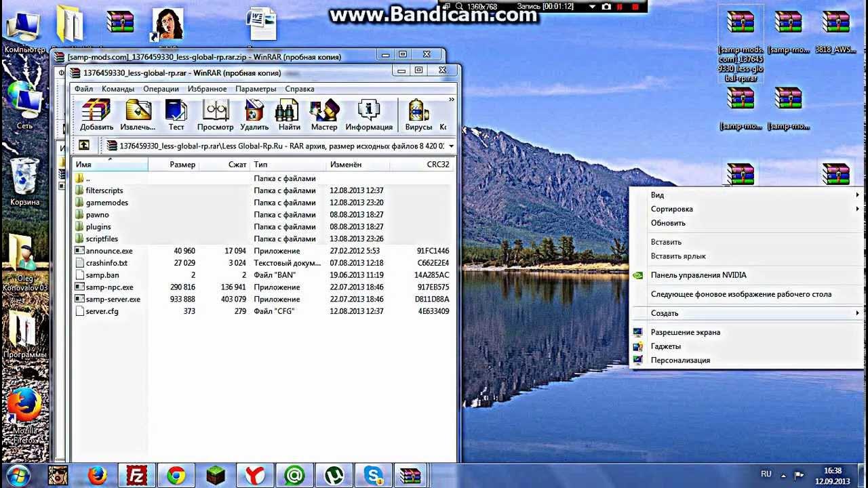This screenshot has width=868, height=488.
Task: Select the scriptfiles folder row
Action: point(262,239)
